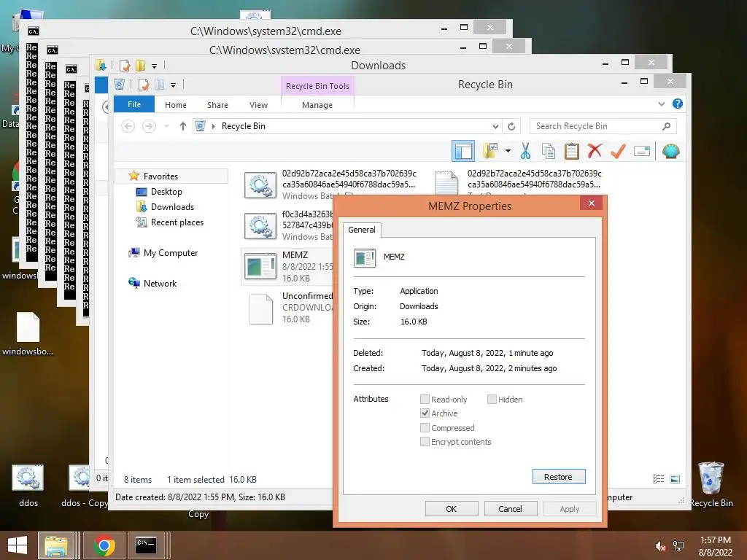Select Desktop under Favorites

166,192
